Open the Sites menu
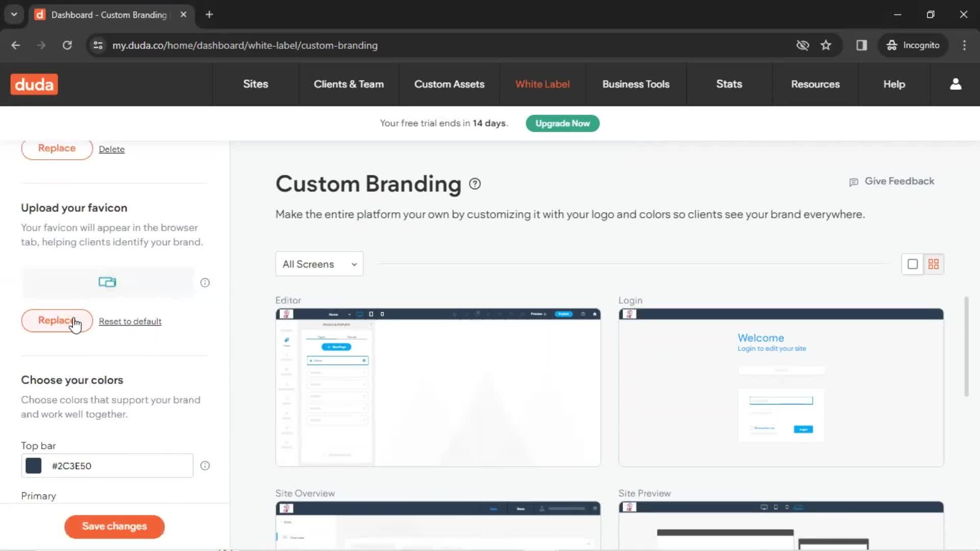980x551 pixels. (255, 84)
